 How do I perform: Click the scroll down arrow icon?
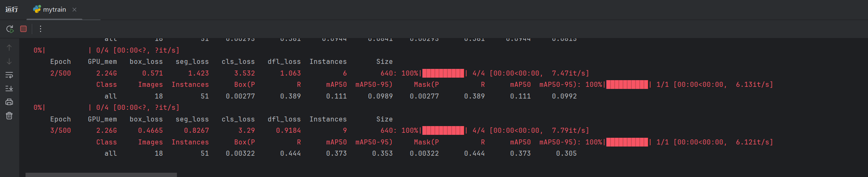tap(9, 61)
